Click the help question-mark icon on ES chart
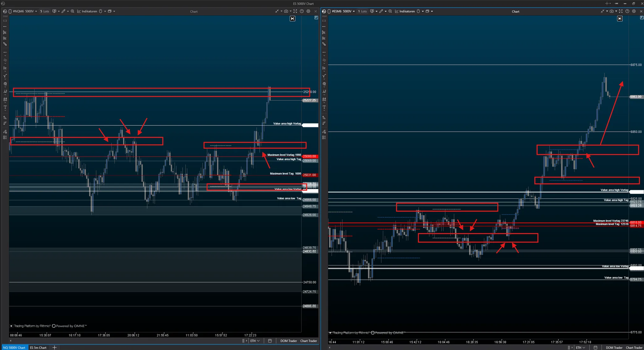Image resolution: width=644 pixels, height=350 pixels. pos(627,11)
